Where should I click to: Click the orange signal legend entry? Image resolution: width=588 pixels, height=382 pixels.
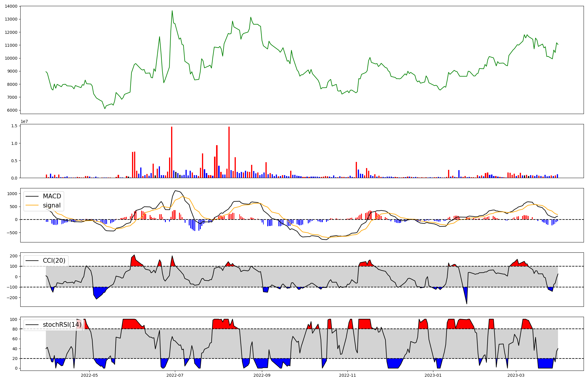(x=51, y=205)
